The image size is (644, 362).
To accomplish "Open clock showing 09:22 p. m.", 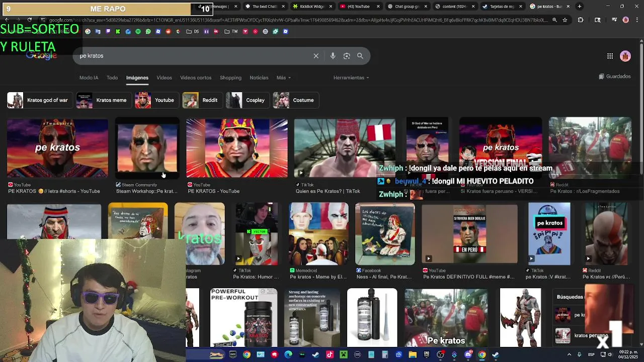I will point(628,354).
